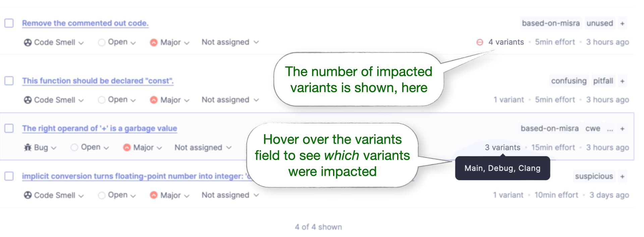Click the Major severity icon on implicit conversion issue
Viewport: 644px width, 237px height.
coord(154,195)
